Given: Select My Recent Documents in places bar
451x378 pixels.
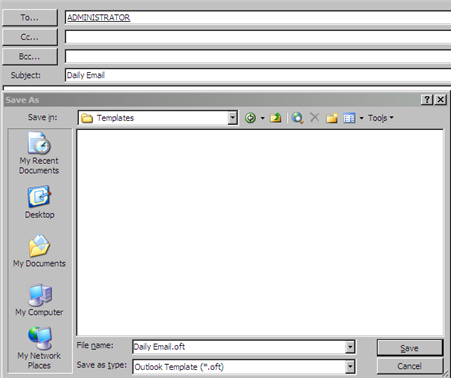Looking at the screenshot, I should [39, 153].
